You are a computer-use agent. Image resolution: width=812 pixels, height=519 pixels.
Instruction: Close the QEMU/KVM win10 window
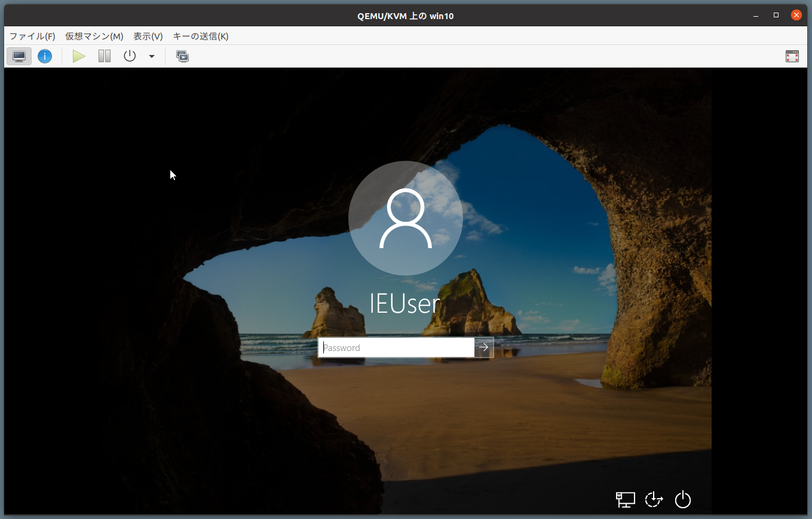click(x=796, y=16)
